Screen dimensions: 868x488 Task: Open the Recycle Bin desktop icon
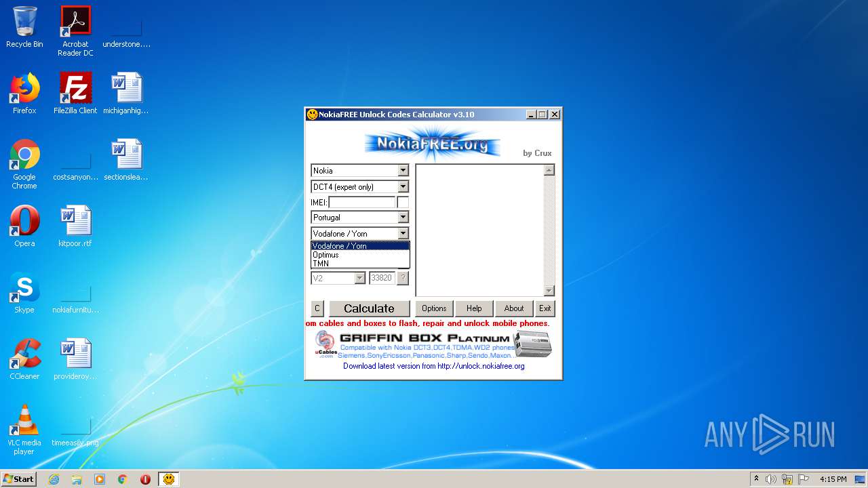(x=24, y=27)
